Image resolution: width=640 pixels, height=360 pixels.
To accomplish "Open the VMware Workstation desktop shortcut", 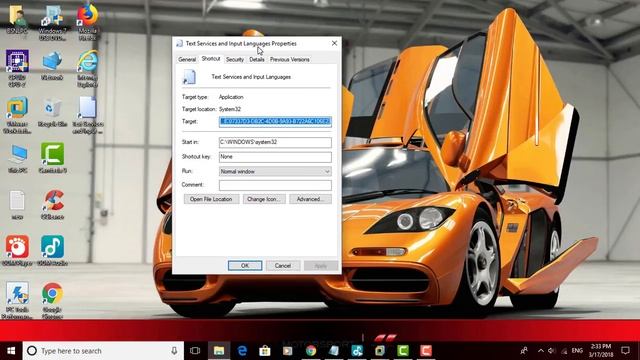I will point(17,115).
